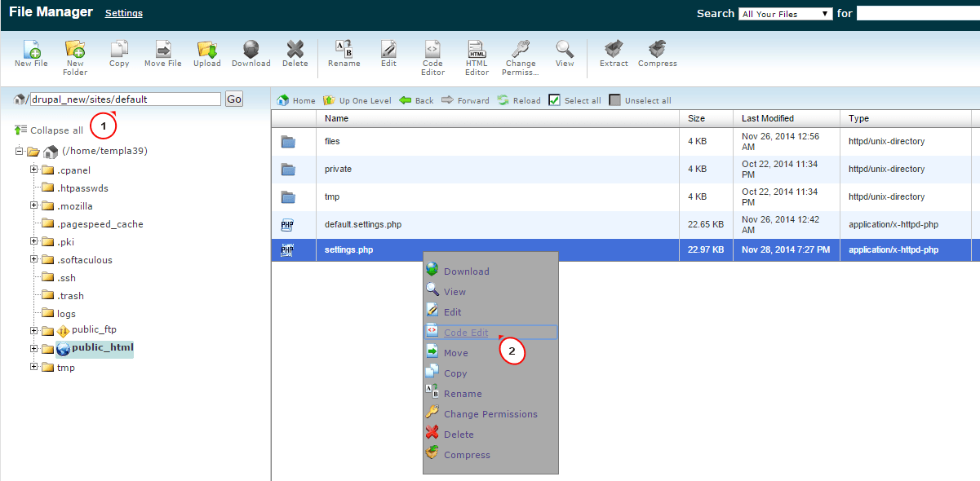The width and height of the screenshot is (980, 481).
Task: Choose Code Edit from the context menu
Action: coord(466,332)
